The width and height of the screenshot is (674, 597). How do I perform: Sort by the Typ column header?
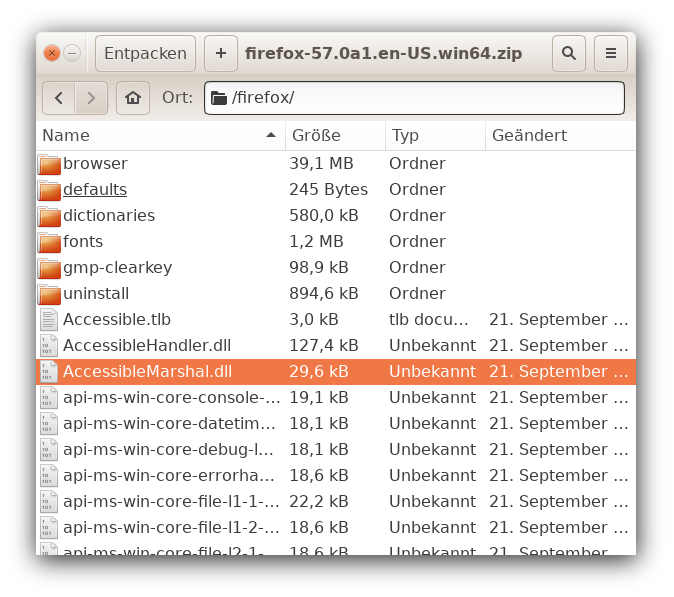(435, 135)
